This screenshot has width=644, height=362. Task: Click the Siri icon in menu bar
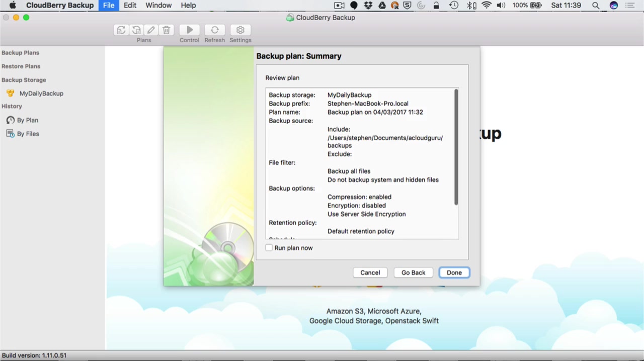click(614, 6)
